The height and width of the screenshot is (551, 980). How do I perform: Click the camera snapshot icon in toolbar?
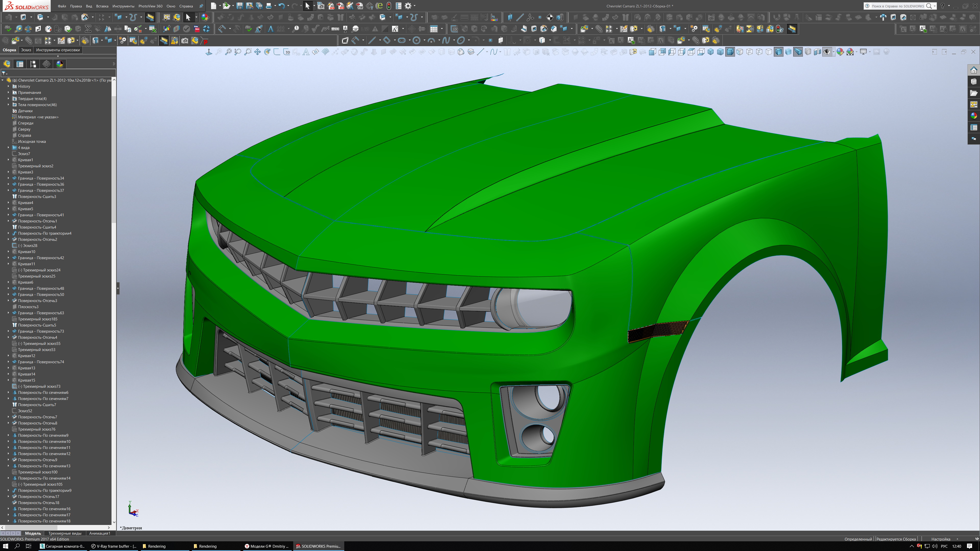click(185, 41)
